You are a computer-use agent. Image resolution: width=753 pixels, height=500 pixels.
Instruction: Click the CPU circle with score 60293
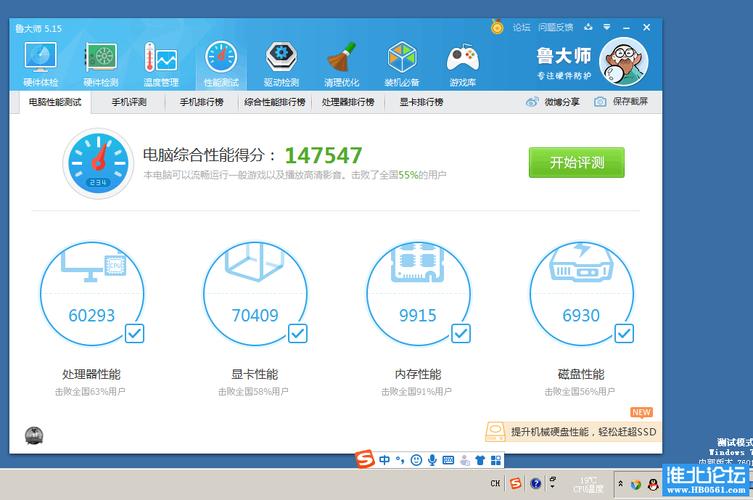(x=92, y=293)
